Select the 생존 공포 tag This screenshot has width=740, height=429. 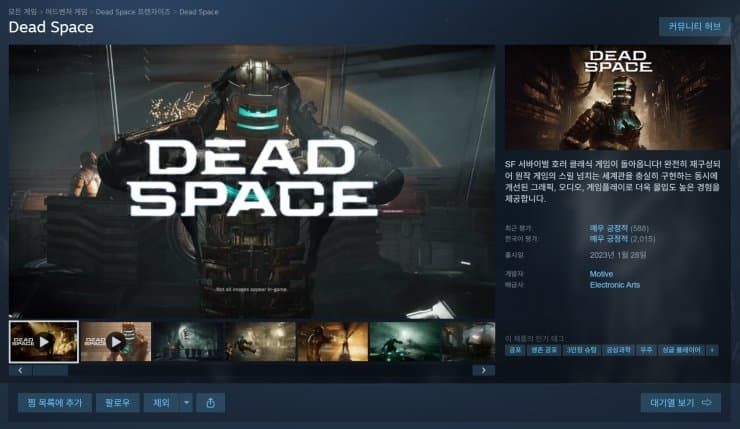pos(544,350)
